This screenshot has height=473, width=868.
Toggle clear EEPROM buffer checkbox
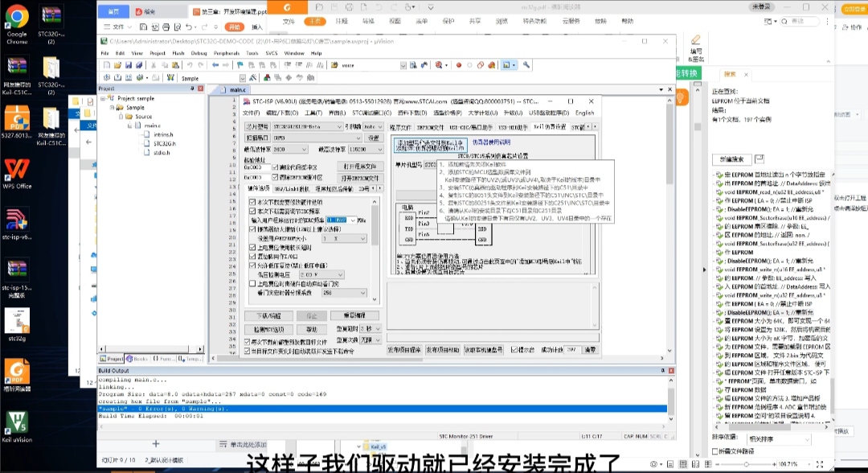[x=275, y=177]
